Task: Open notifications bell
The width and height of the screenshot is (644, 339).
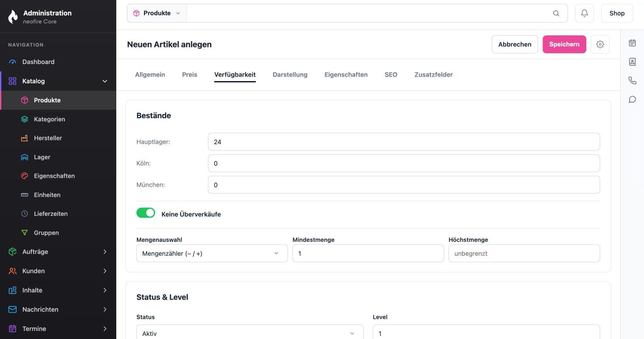Action: click(x=585, y=13)
